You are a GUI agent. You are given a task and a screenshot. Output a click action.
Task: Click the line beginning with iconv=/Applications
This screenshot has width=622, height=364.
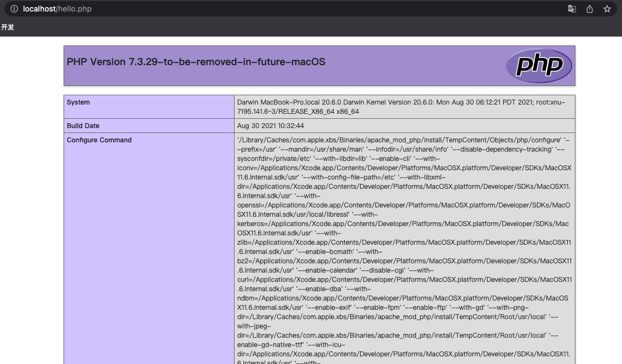pos(404,168)
